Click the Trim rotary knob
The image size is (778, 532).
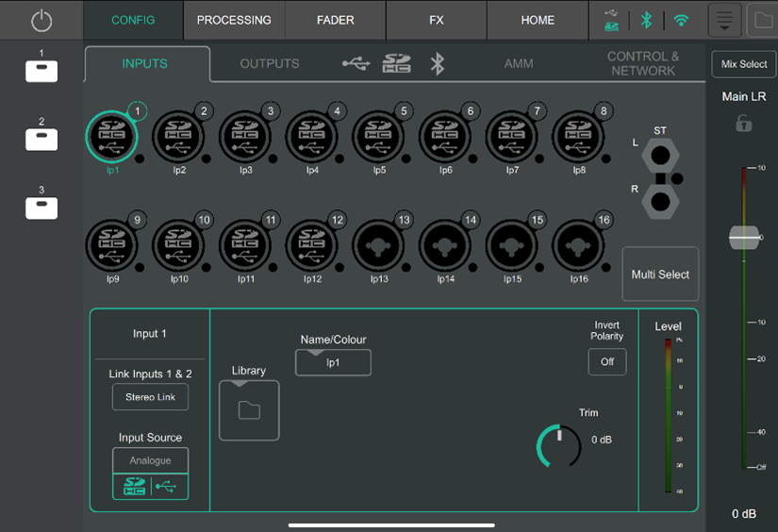558,445
